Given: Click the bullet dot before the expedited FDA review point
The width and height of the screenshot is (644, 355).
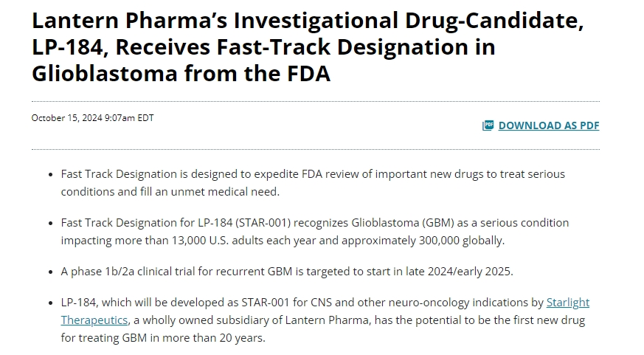Looking at the screenshot, I should click(50, 174).
